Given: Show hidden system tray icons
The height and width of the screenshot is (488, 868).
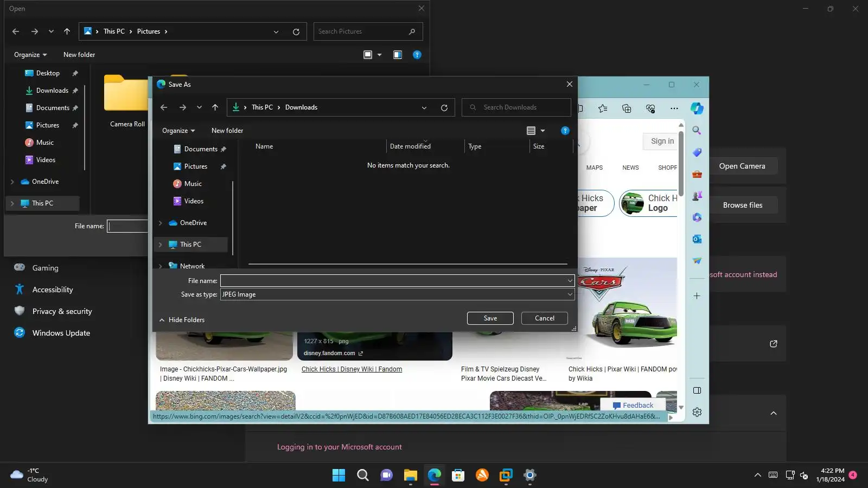Looking at the screenshot, I should [757, 476].
